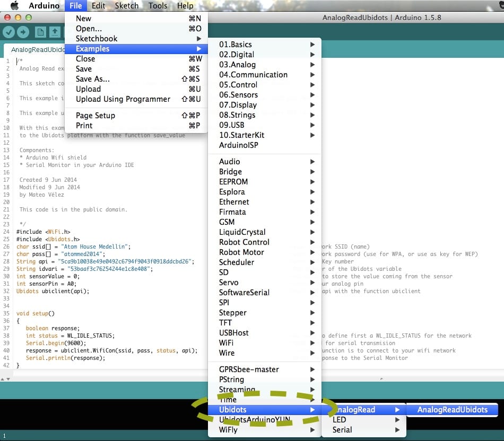504x441 pixels.
Task: Open the Sketch menu
Action: point(127,5)
